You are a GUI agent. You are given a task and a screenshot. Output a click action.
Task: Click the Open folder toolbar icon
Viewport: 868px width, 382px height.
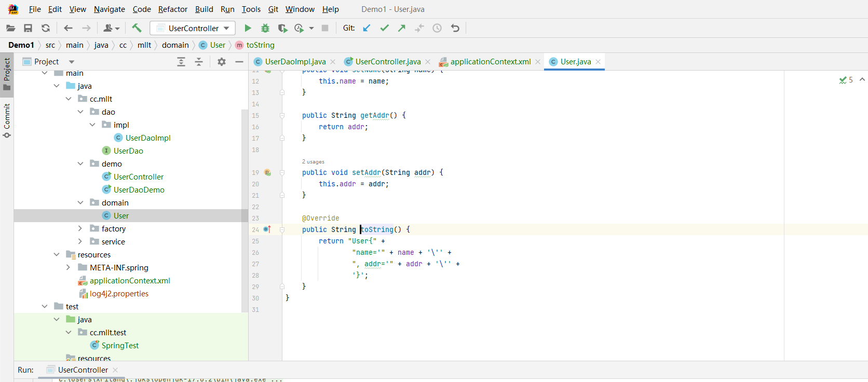point(10,28)
